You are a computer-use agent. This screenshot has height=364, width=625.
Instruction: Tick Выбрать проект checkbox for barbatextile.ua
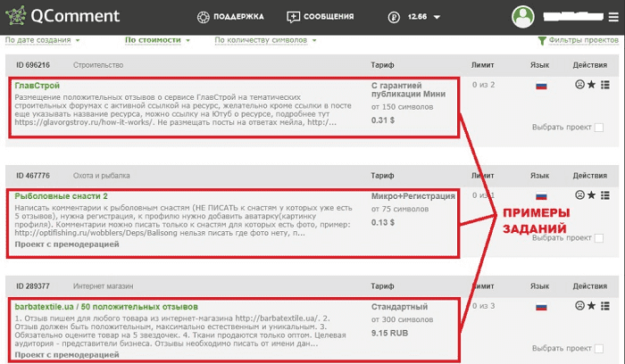coord(599,349)
